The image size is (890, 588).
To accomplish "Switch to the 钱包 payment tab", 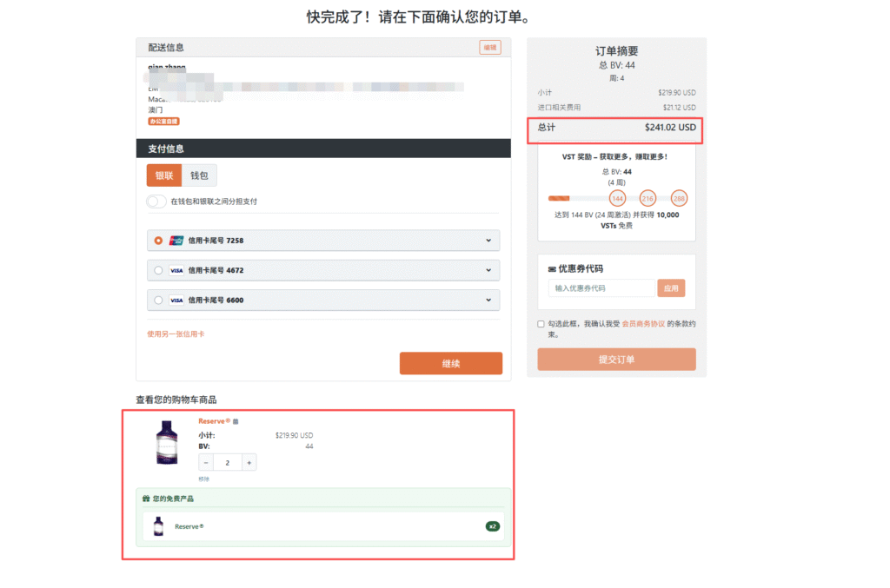I will tap(200, 175).
